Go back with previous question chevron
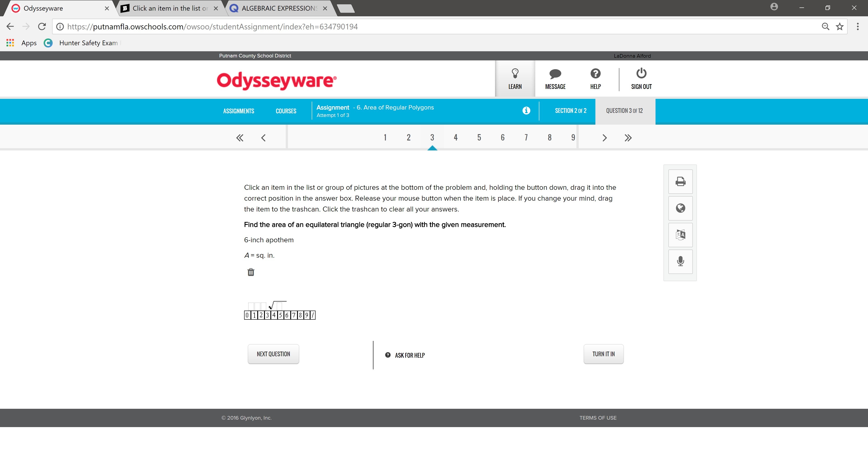 263,138
